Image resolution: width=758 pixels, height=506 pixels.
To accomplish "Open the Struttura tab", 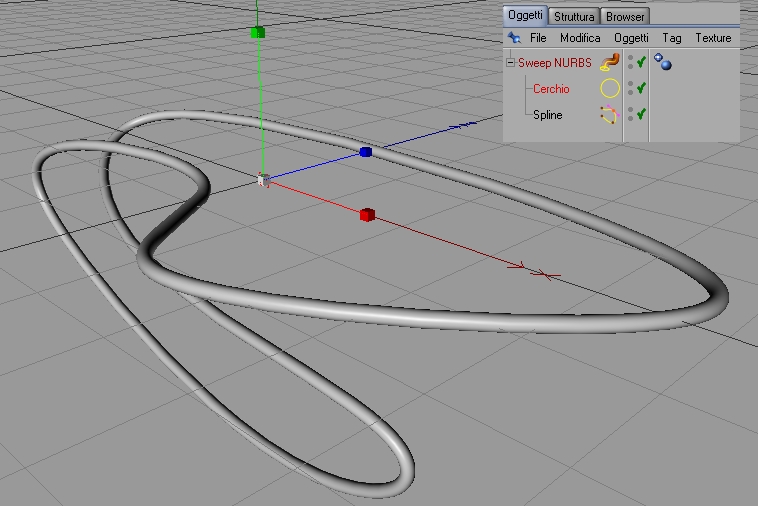I will click(x=574, y=17).
